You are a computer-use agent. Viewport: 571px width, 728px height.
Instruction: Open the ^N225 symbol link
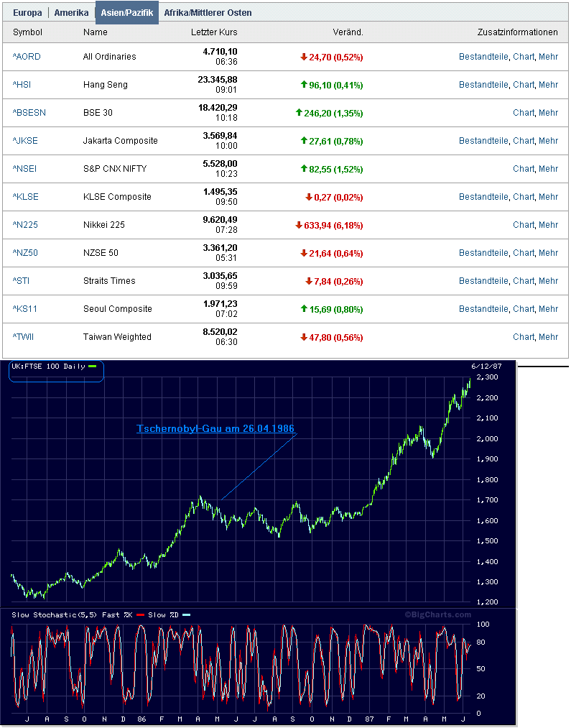click(x=26, y=225)
